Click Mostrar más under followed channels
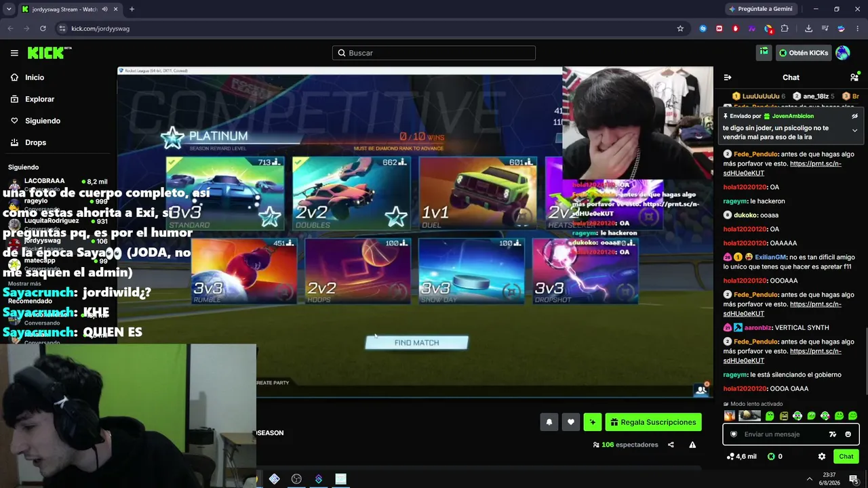The image size is (868, 488). click(24, 283)
